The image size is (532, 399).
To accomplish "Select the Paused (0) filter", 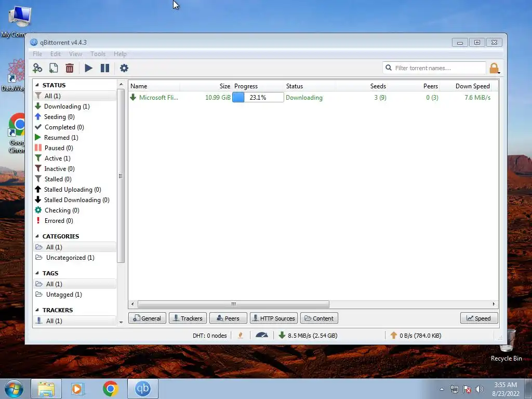I will pyautogui.click(x=75, y=148).
